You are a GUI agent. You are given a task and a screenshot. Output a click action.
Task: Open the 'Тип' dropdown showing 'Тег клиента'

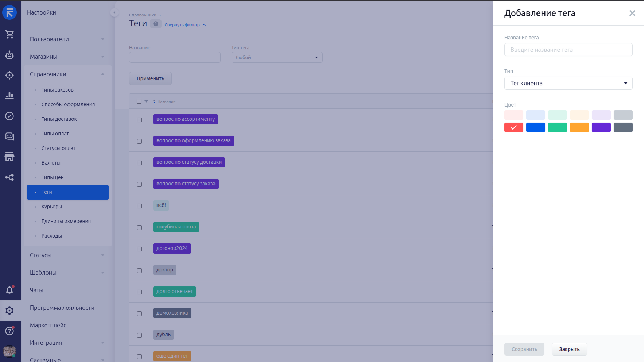(568, 83)
